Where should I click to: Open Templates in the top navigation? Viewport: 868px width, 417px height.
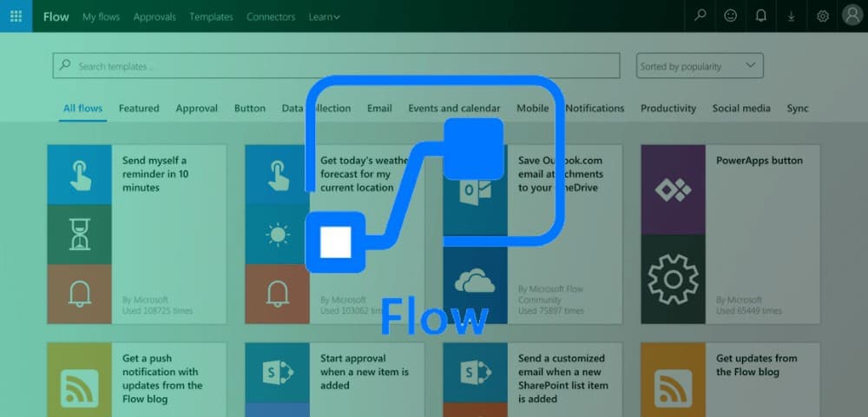pyautogui.click(x=212, y=17)
